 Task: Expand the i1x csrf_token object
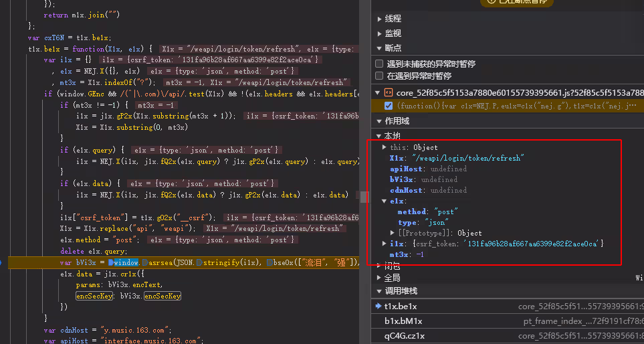point(384,244)
